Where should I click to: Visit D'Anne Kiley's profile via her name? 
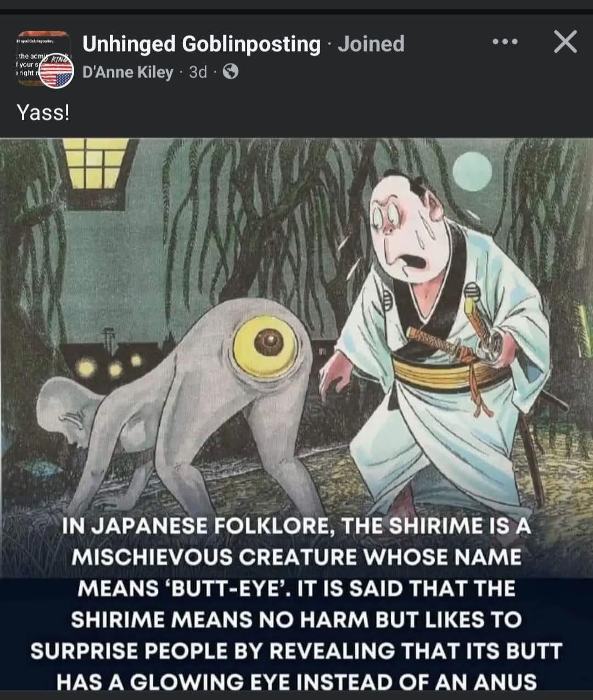(x=127, y=72)
